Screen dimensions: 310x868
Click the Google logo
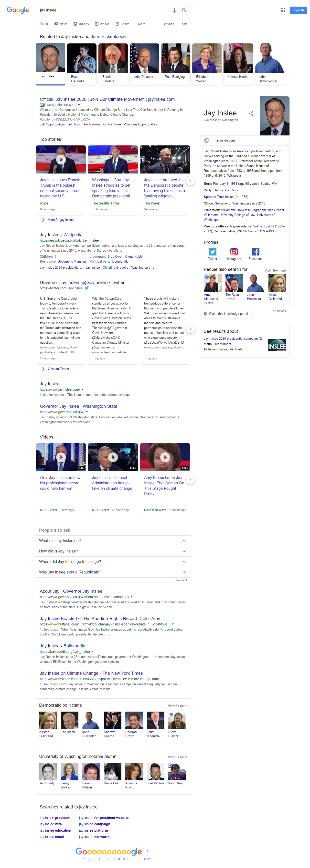(18, 10)
